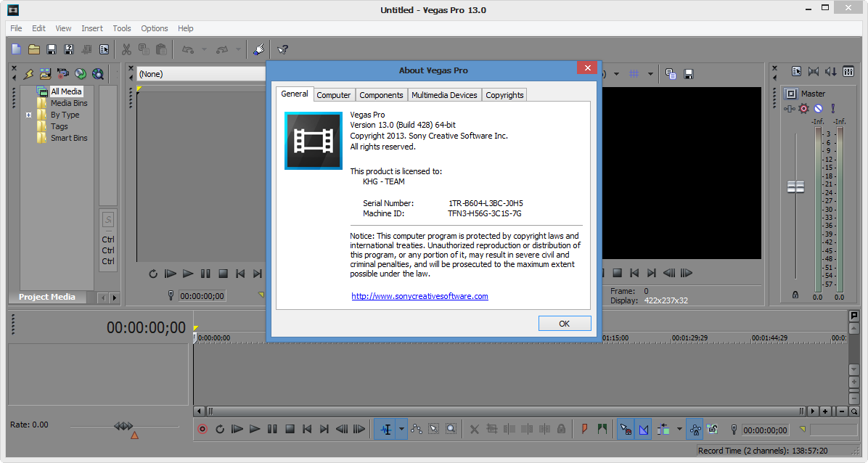Switch to the Multimedia Devices tab
This screenshot has height=463, width=868.
click(x=444, y=95)
